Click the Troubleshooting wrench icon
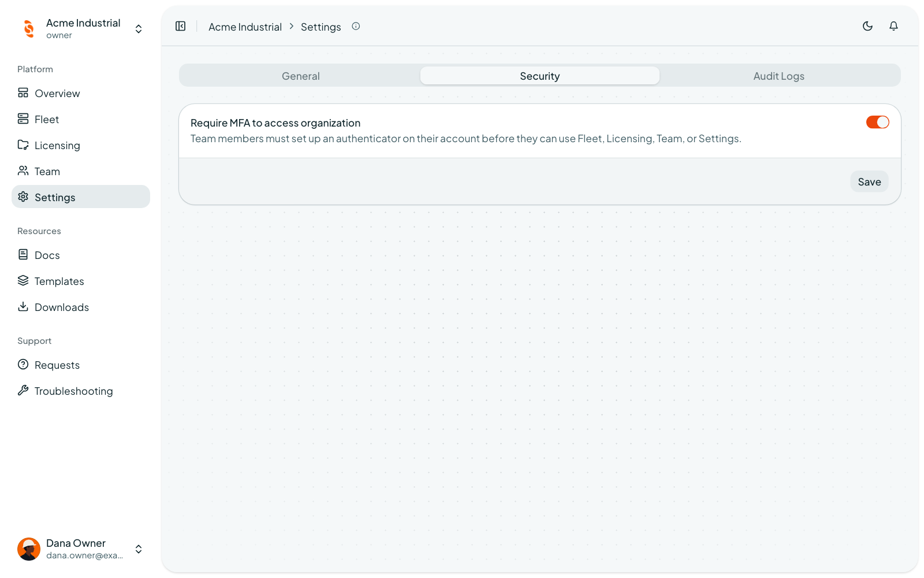 point(23,391)
